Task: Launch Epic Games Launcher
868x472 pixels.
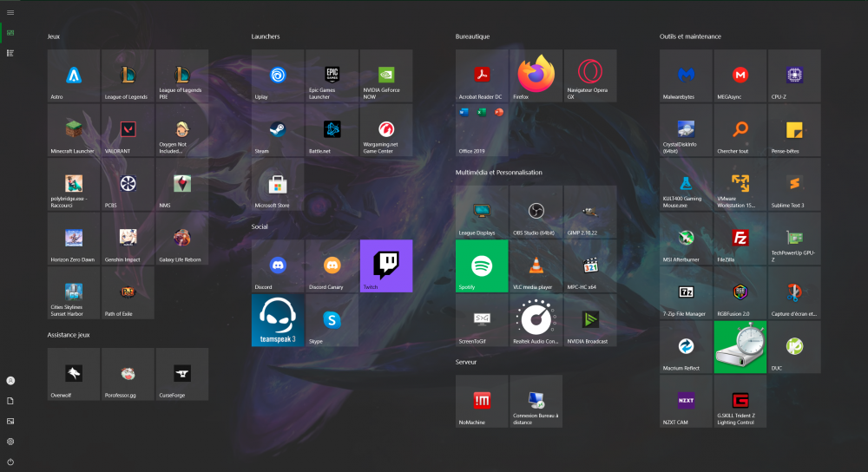Action: (x=332, y=75)
